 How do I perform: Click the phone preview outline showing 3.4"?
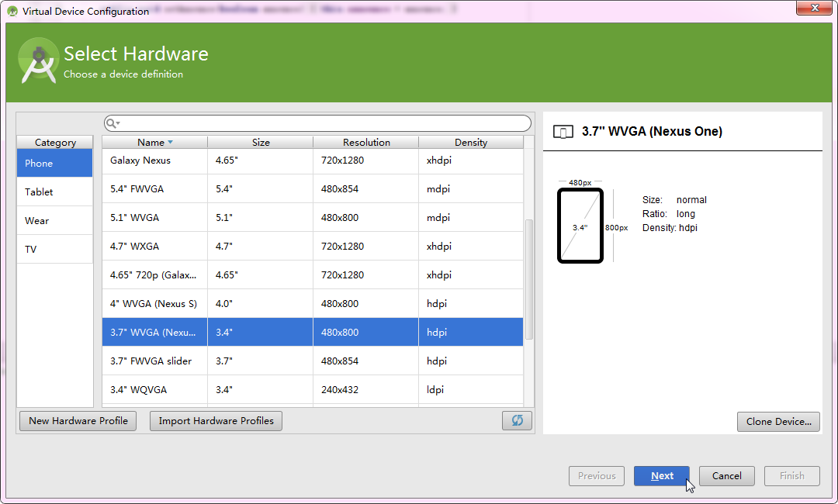(x=580, y=226)
